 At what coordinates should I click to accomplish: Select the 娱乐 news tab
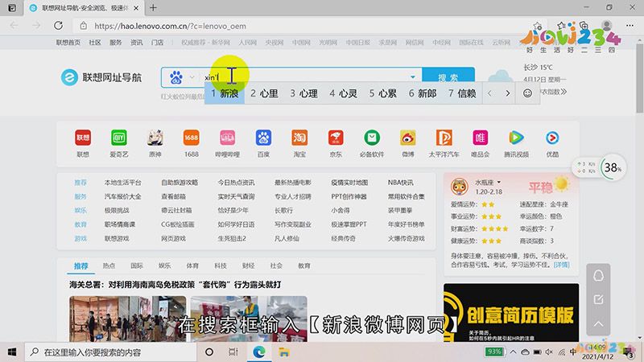click(165, 266)
